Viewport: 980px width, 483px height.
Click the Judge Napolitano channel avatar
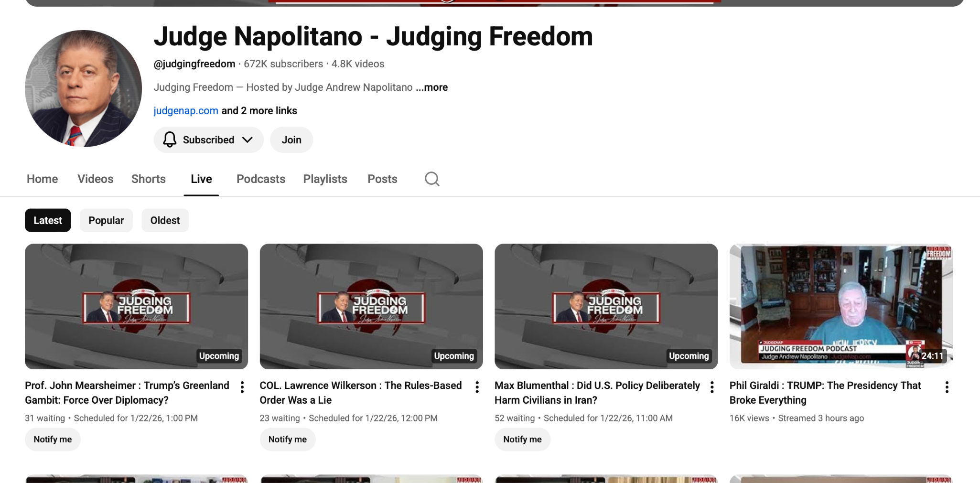(x=84, y=88)
